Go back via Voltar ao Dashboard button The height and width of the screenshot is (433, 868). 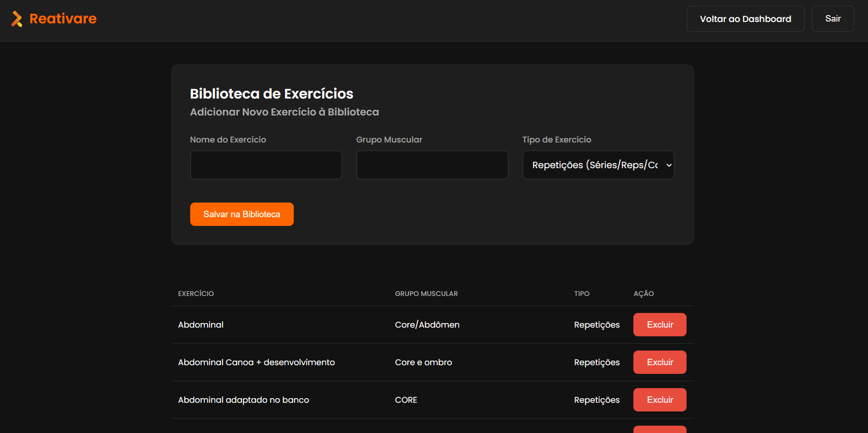pos(745,19)
